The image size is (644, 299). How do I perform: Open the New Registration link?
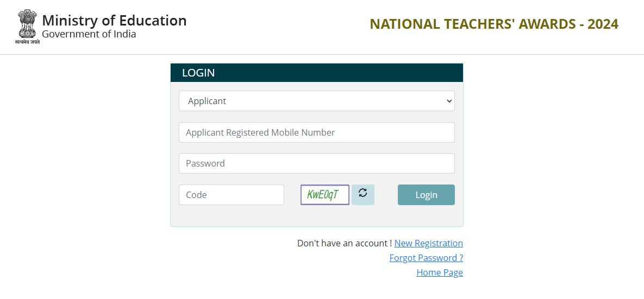(x=428, y=243)
